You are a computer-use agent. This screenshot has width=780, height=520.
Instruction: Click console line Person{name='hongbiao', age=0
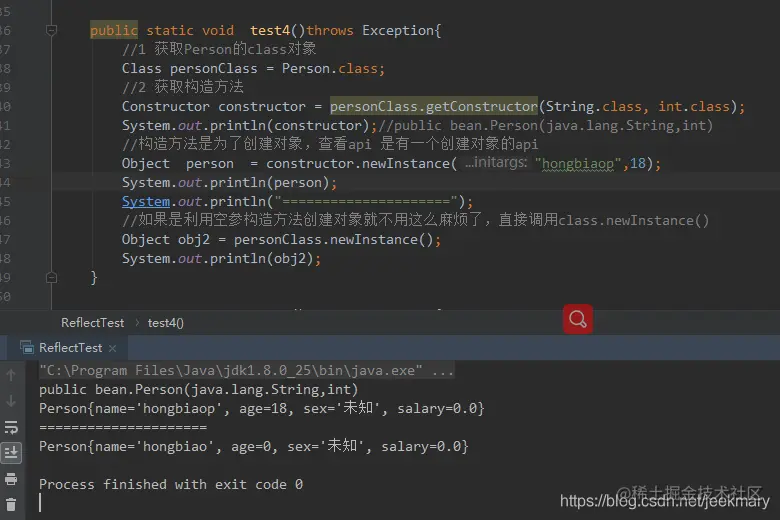coord(254,446)
